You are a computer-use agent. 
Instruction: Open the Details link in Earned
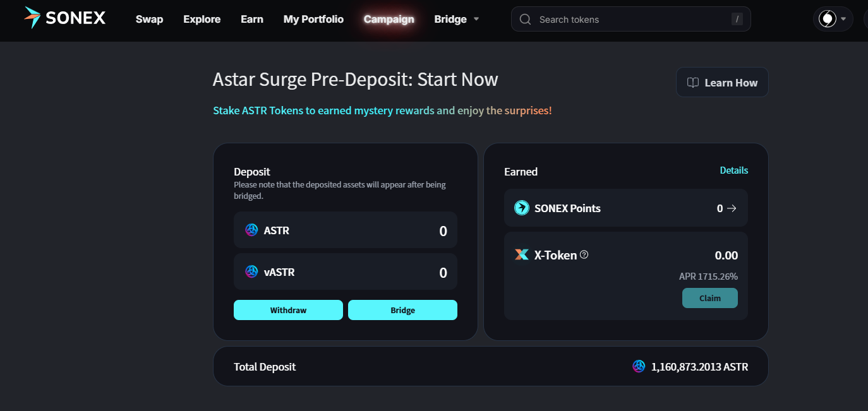(x=734, y=170)
